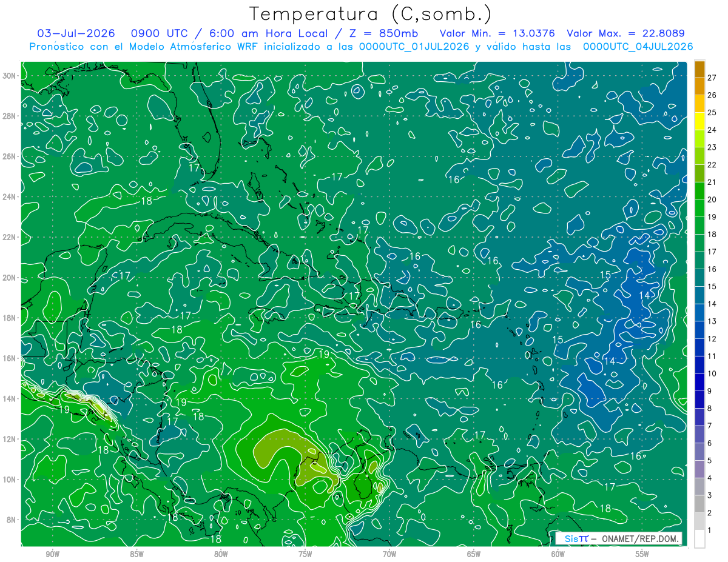Click the '12N' latitude axis label

[x=10, y=439]
